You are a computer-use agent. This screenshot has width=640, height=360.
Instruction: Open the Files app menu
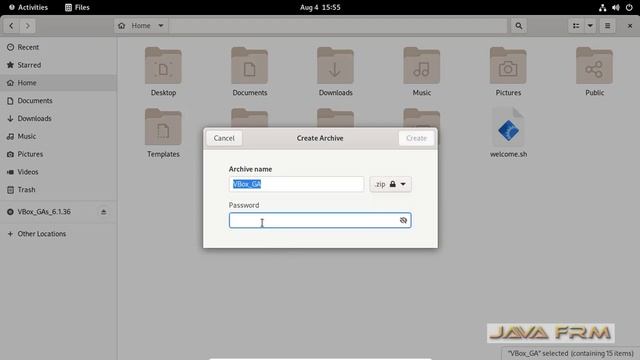click(x=77, y=7)
